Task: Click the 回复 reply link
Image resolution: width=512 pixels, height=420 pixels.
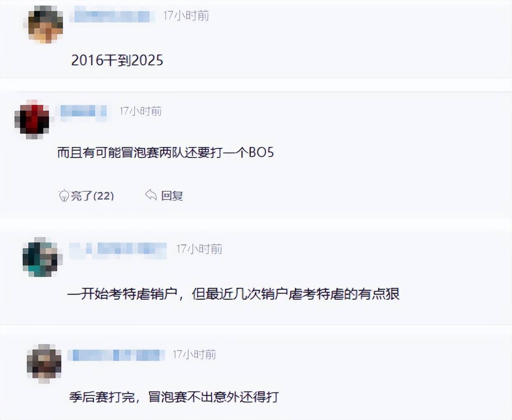Action: 172,196
